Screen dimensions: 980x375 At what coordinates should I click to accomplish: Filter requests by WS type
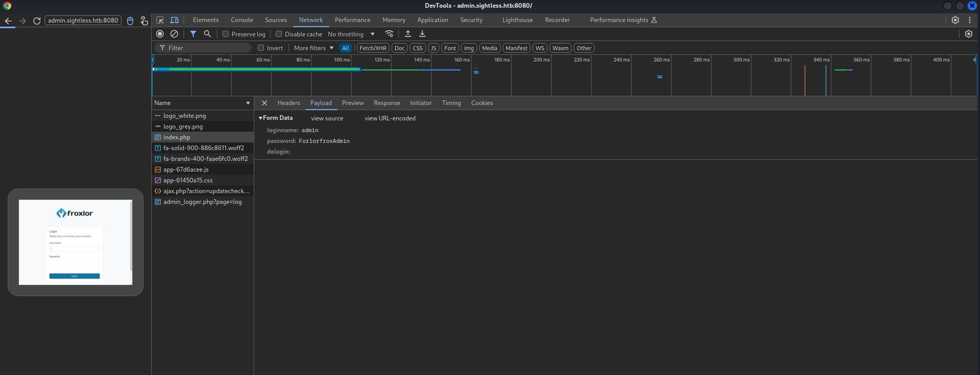[540, 48]
